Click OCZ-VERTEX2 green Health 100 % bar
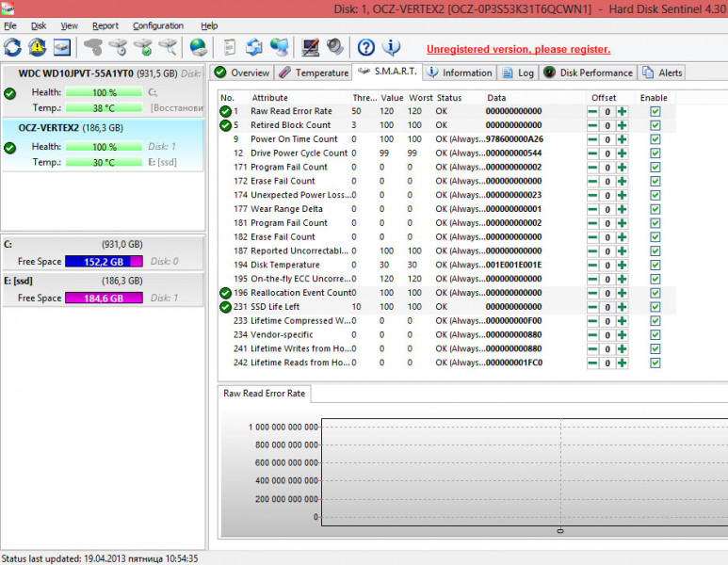728x565 pixels. (104, 147)
